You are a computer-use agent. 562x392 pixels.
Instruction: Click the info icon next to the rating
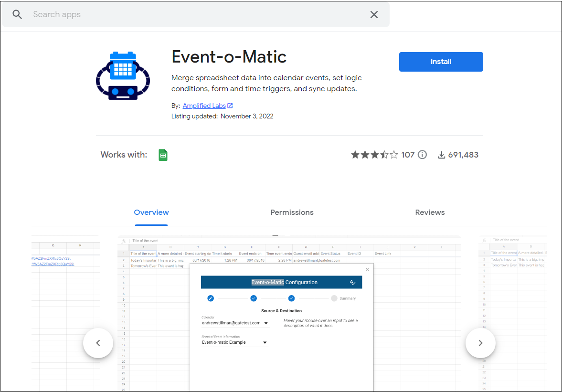click(422, 154)
